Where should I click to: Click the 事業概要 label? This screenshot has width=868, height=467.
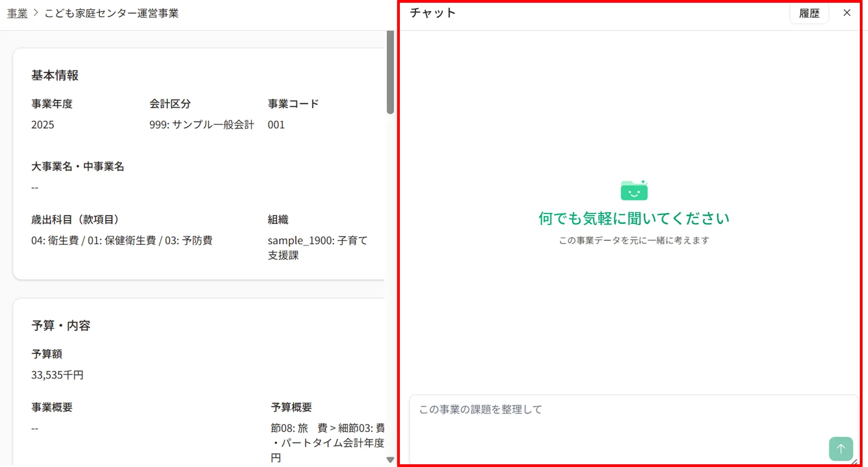[x=52, y=407]
